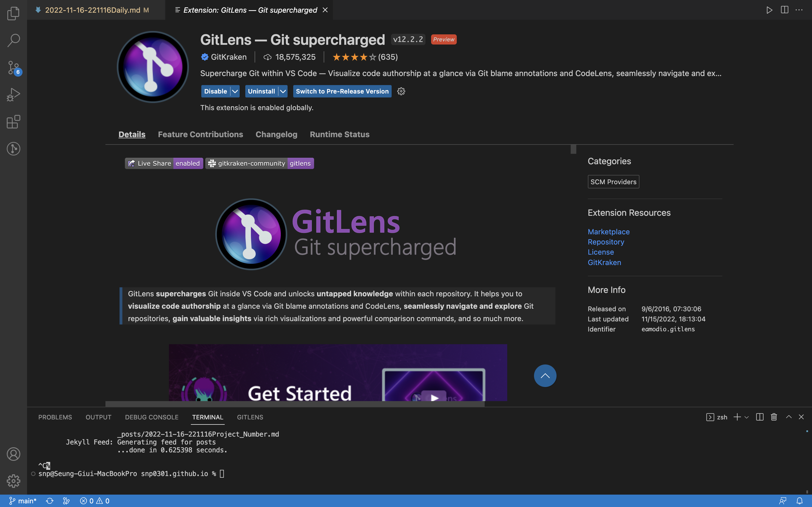Toggle split editor layout
The height and width of the screenshot is (507, 812).
point(784,10)
